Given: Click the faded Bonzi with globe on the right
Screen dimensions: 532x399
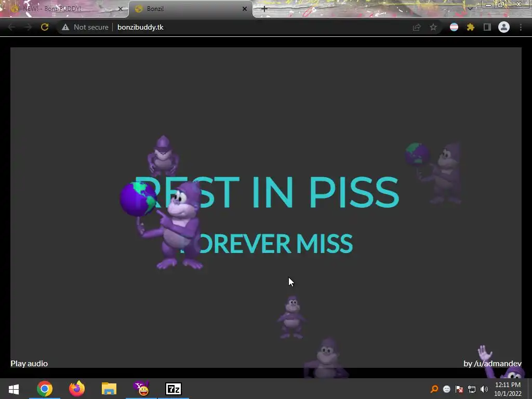Looking at the screenshot, I should pos(434,173).
